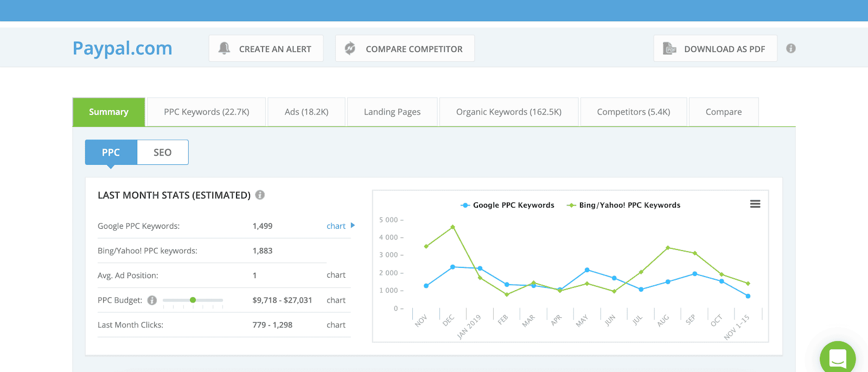Show chart for Avg. Ad Position
The width and height of the screenshot is (868, 372).
(x=336, y=275)
